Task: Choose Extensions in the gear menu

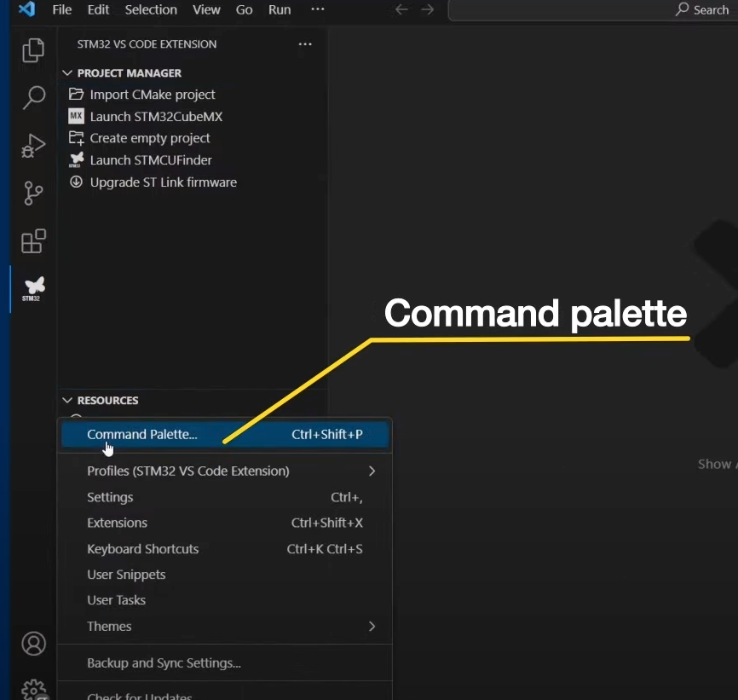Action: (225, 523)
